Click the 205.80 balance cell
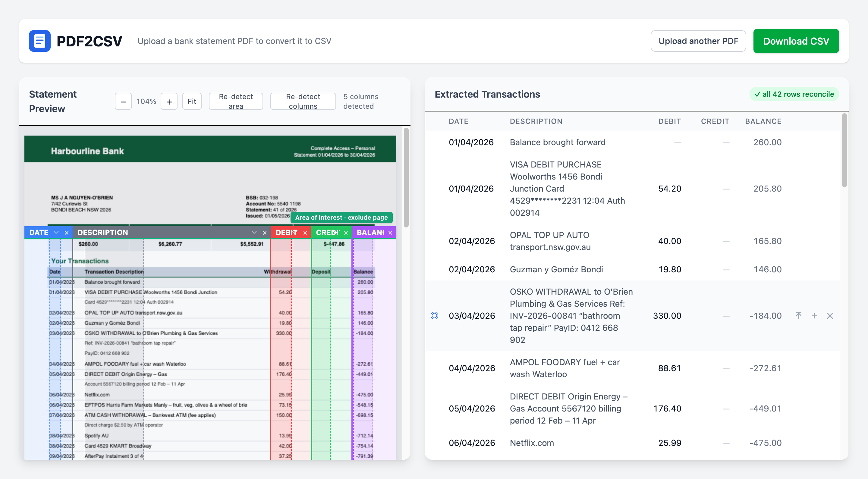Screen dimensions: 868x479 tap(767, 189)
